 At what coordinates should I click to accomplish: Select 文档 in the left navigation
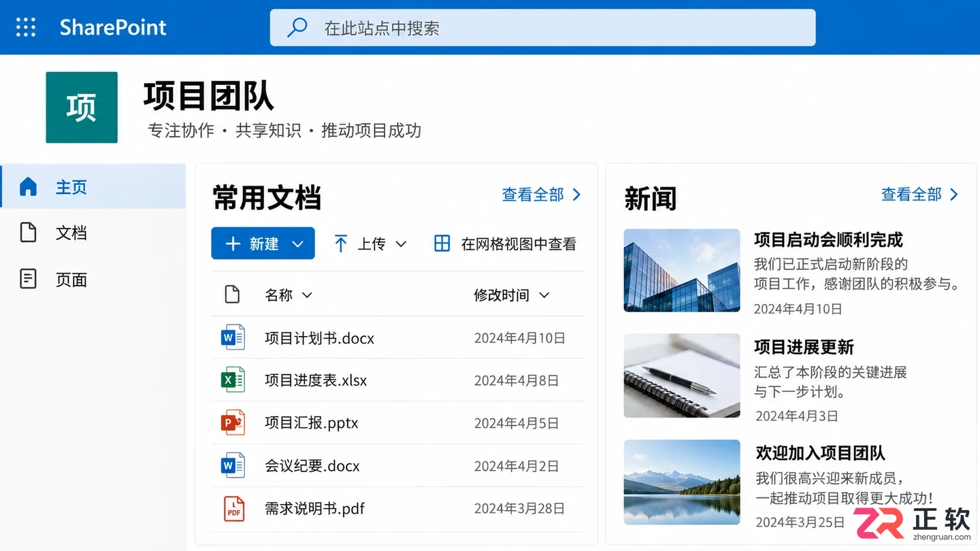[x=93, y=233]
